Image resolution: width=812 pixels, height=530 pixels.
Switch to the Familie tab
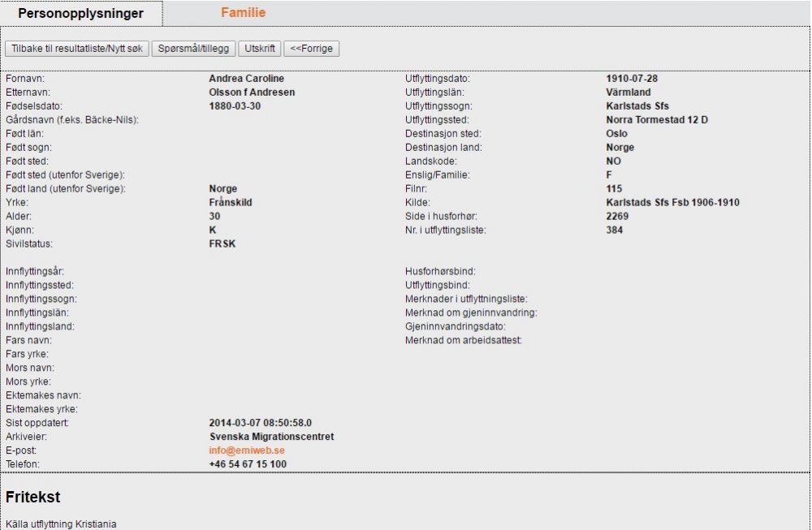243,13
